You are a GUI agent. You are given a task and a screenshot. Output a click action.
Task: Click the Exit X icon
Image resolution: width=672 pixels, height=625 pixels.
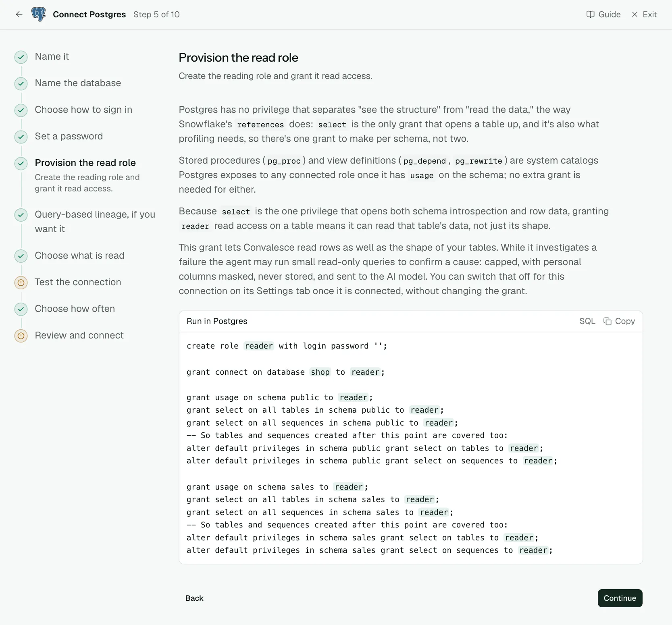pos(635,15)
